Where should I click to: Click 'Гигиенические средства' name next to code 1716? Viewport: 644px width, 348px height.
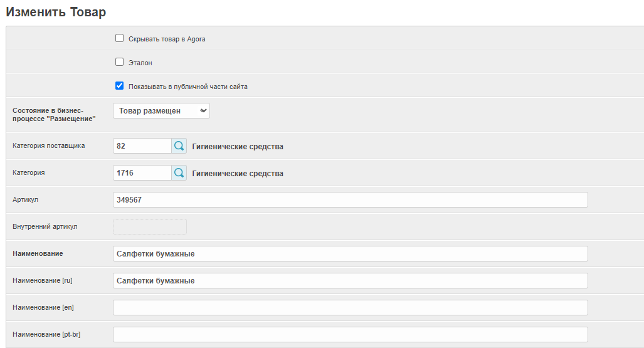[237, 174]
